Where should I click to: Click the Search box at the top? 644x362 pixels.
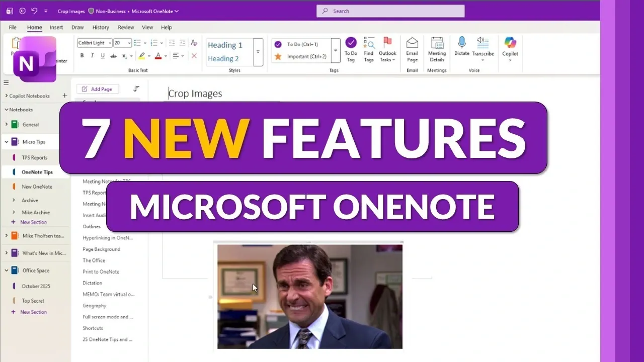[x=390, y=11]
